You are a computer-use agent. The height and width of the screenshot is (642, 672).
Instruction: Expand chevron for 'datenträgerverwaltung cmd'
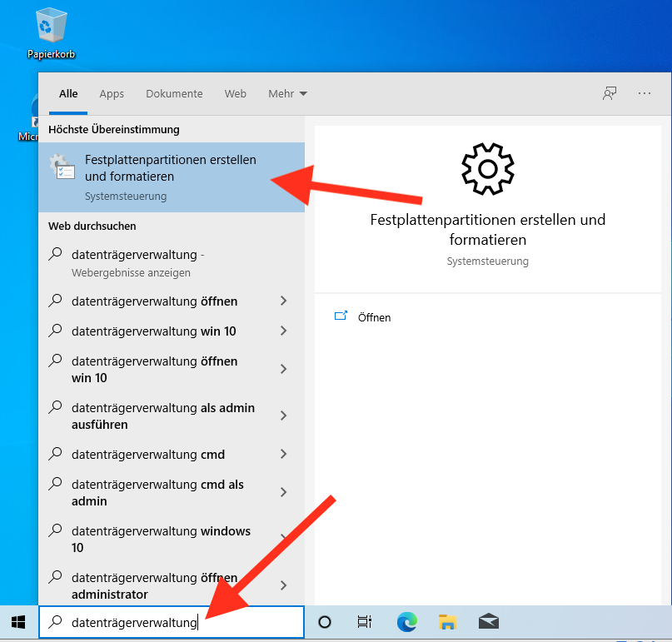point(283,454)
